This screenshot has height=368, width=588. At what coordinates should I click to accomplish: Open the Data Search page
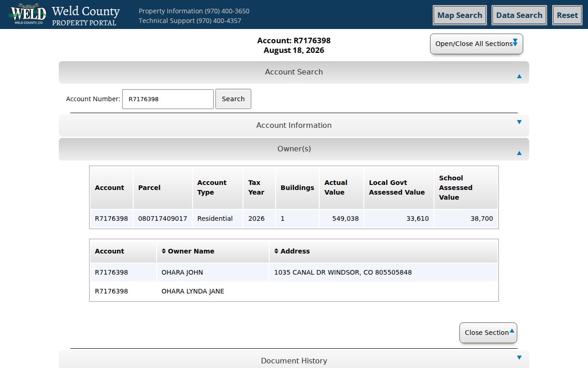519,15
